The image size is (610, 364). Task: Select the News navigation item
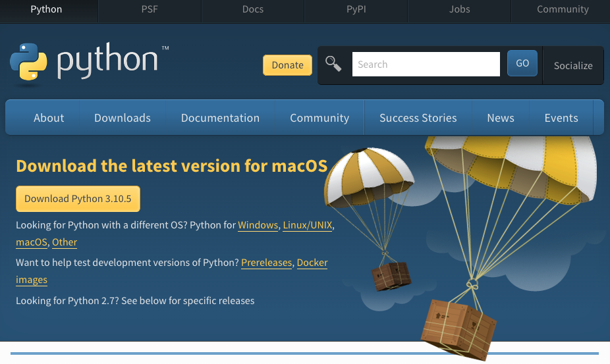click(x=501, y=118)
